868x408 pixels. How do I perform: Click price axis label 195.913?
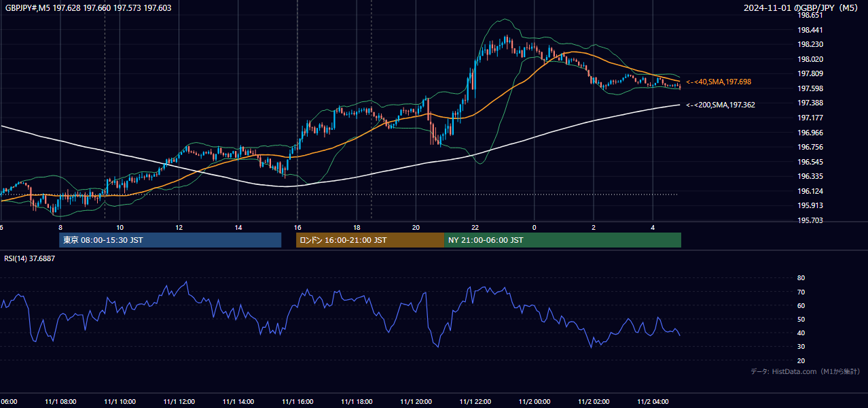[810, 205]
